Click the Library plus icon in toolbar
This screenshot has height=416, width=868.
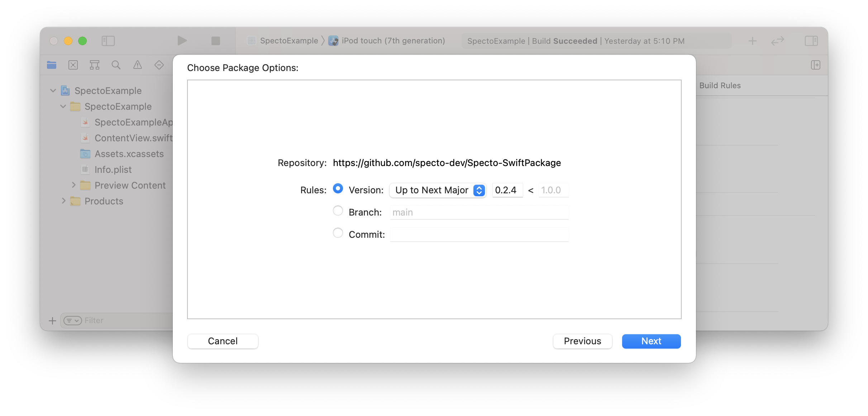(753, 41)
